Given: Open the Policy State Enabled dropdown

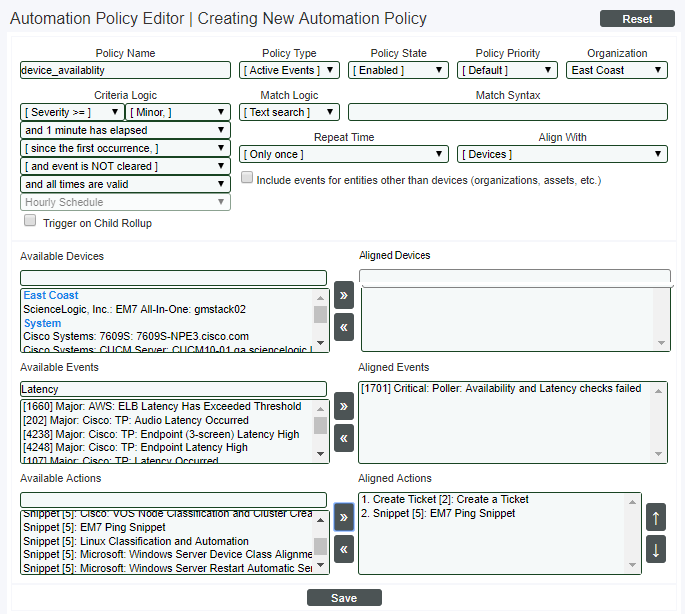Looking at the screenshot, I should [x=398, y=70].
